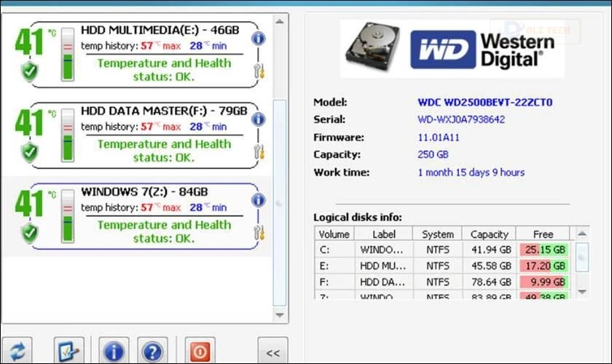Screen dimensions: 612x364
Task: Open tools wrench for WINDOWS 7(Z:)
Action: (259, 232)
